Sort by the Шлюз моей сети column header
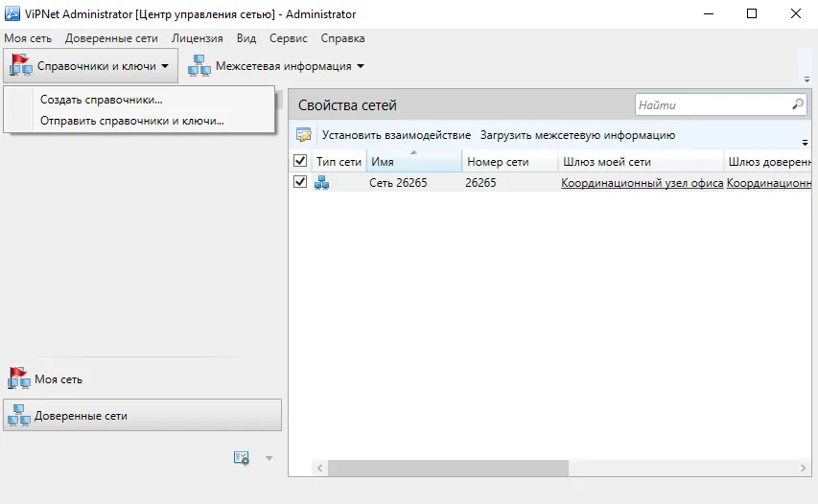The height and width of the screenshot is (504, 818). pyautogui.click(x=642, y=162)
